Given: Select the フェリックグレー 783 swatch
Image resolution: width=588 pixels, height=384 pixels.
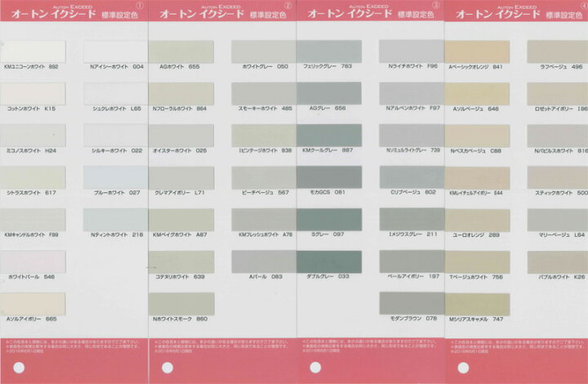Looking at the screenshot, I should click(x=329, y=51).
